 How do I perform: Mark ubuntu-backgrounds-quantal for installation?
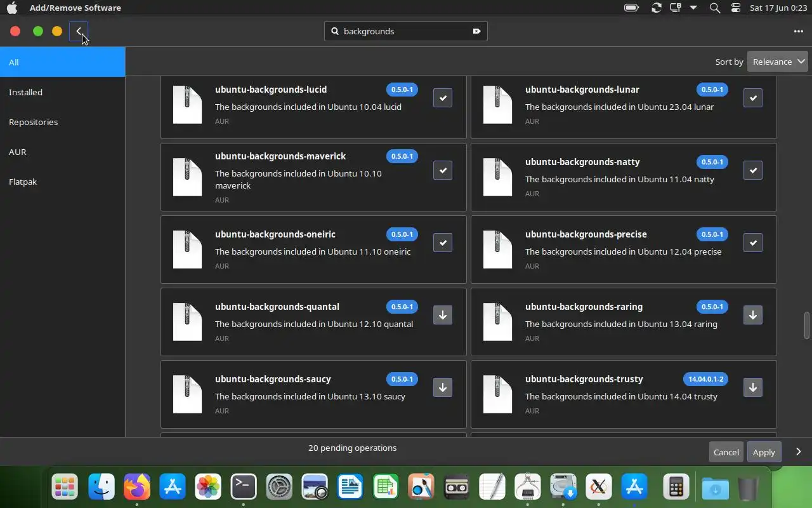click(443, 315)
